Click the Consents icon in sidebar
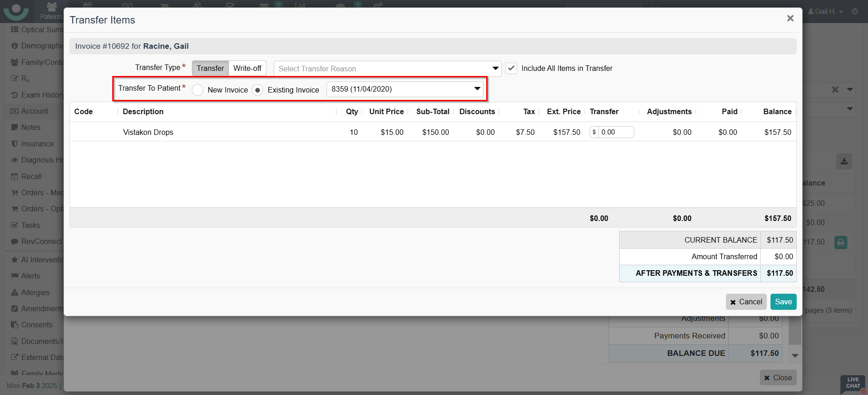Image resolution: width=868 pixels, height=395 pixels. tap(14, 325)
